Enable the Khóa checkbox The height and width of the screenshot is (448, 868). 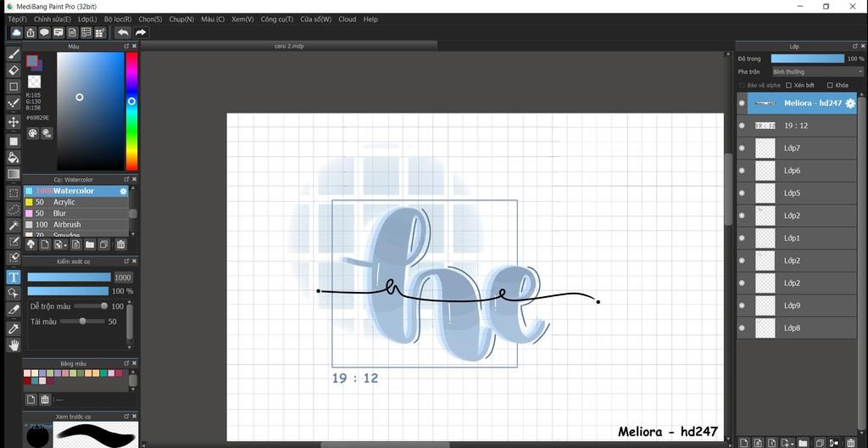830,86
